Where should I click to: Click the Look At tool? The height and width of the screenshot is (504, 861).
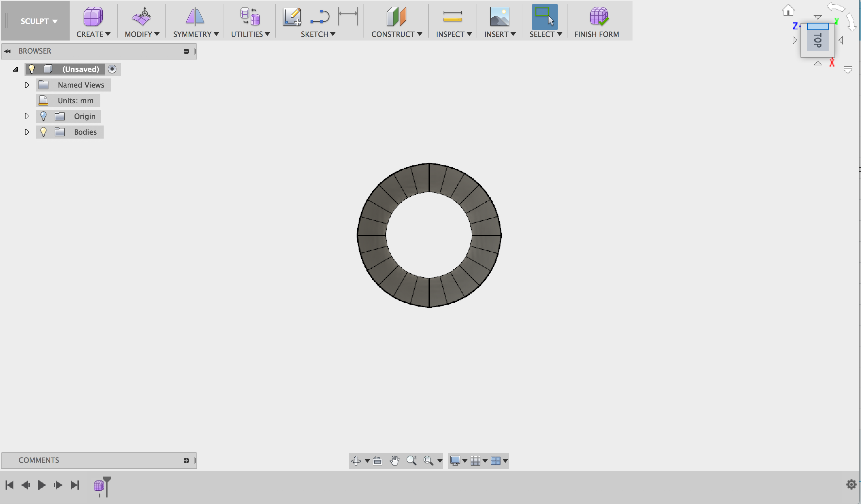pyautogui.click(x=378, y=461)
